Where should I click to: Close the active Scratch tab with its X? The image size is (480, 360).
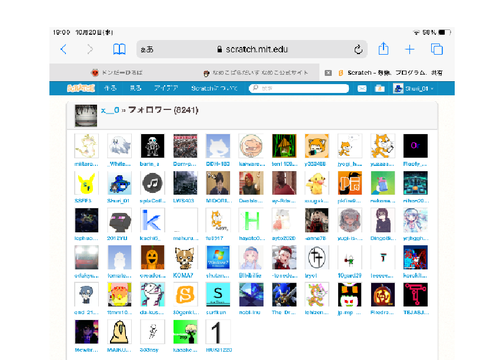328,73
